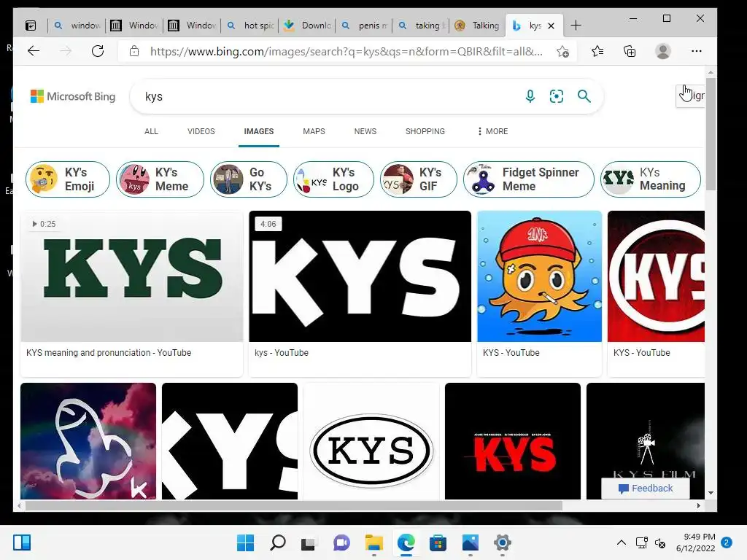
Task: Open the Favorites list icon
Action: pyautogui.click(x=597, y=51)
